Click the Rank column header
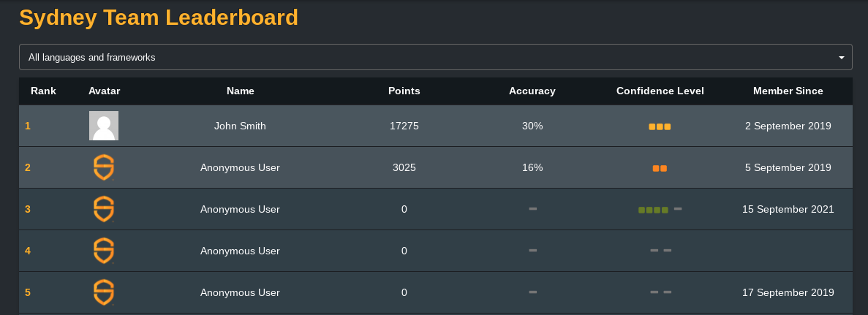Screen dimensions: 868x315 [43, 91]
